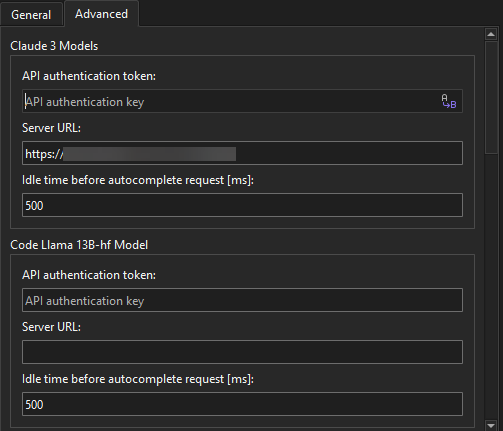Click Claude 3 idle time field showing 500
Image resolution: width=503 pixels, height=431 pixels.
click(x=242, y=205)
